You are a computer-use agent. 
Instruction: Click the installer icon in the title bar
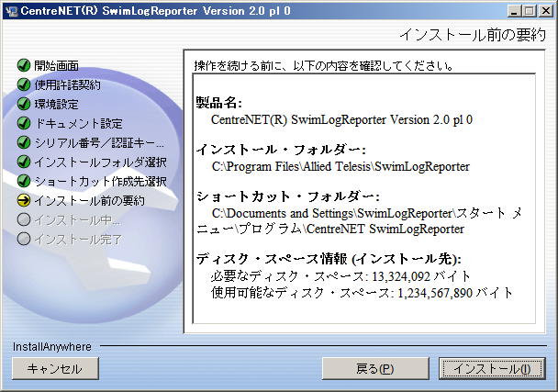(12, 11)
